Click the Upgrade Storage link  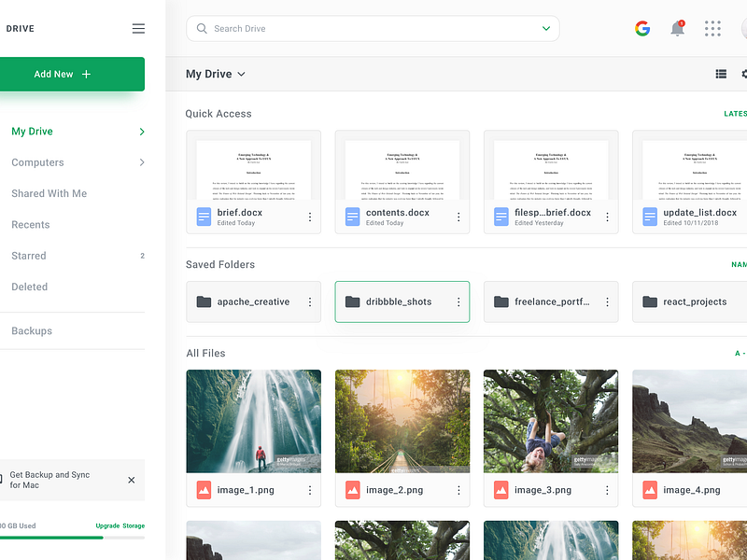tap(120, 525)
